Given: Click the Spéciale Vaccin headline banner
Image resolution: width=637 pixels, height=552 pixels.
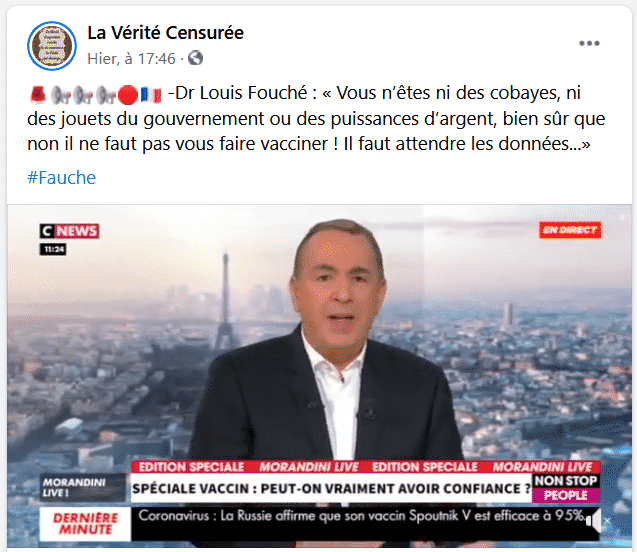Looking at the screenshot, I should click(331, 488).
